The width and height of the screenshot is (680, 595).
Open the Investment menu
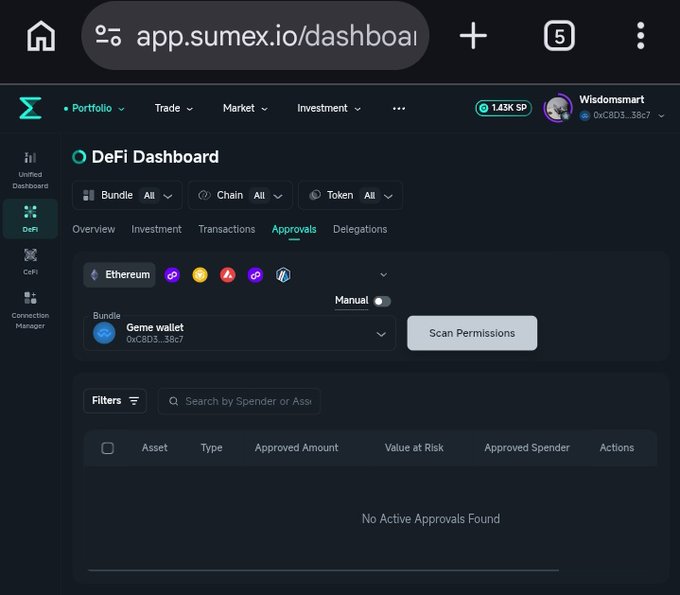pyautogui.click(x=329, y=108)
